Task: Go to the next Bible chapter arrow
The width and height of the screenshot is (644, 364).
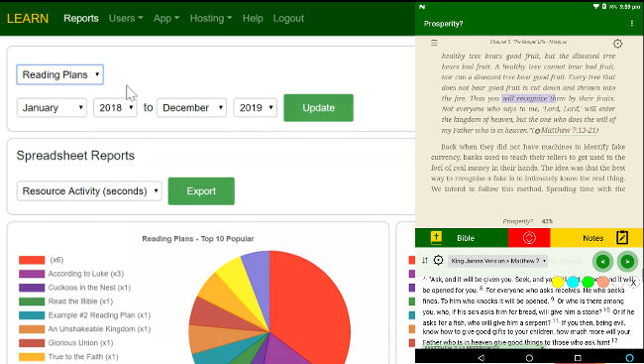Action: pos(627,261)
